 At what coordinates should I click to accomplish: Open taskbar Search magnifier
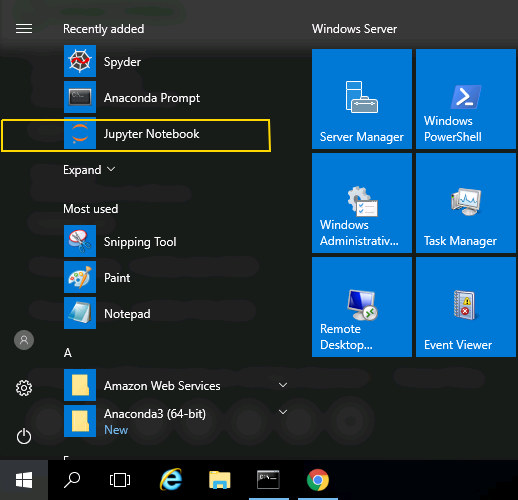[x=72, y=480]
